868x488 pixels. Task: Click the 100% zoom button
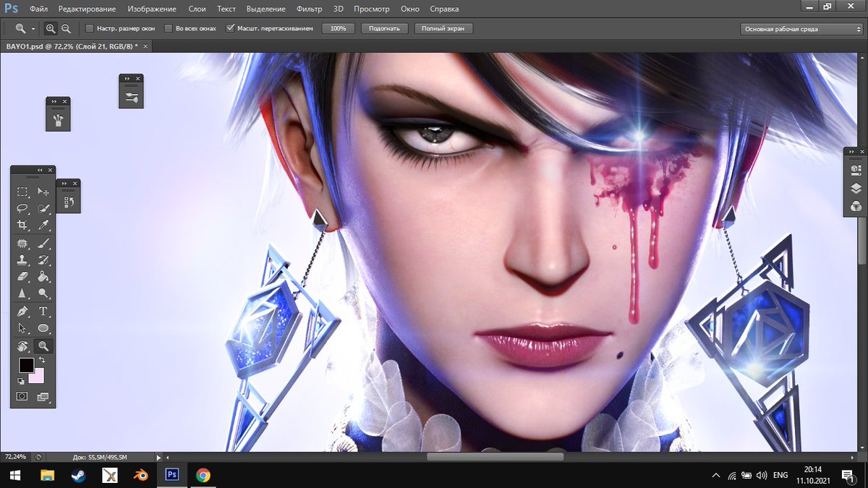338,28
